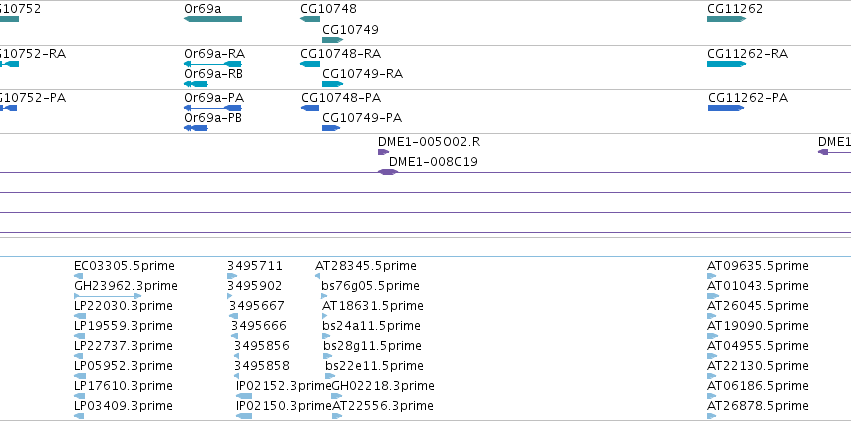
Task: Click the bs24a11.5prime label
Action: [372, 326]
